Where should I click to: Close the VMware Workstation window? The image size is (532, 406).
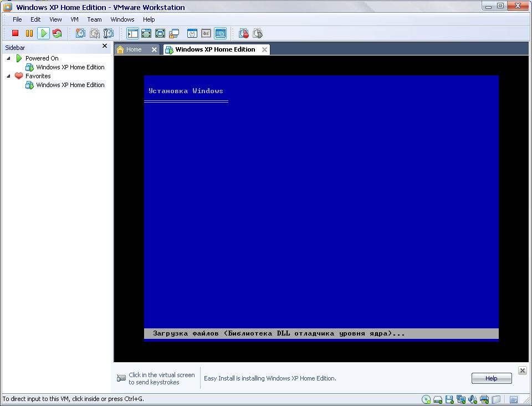coord(518,6)
